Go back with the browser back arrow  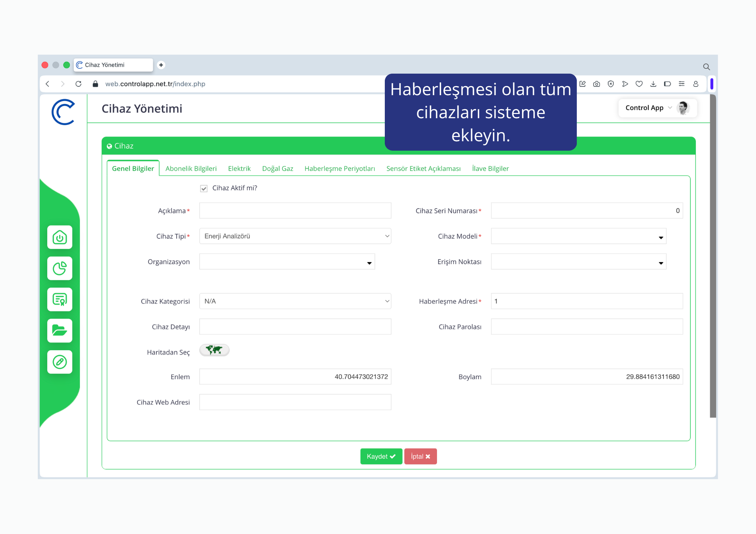48,84
